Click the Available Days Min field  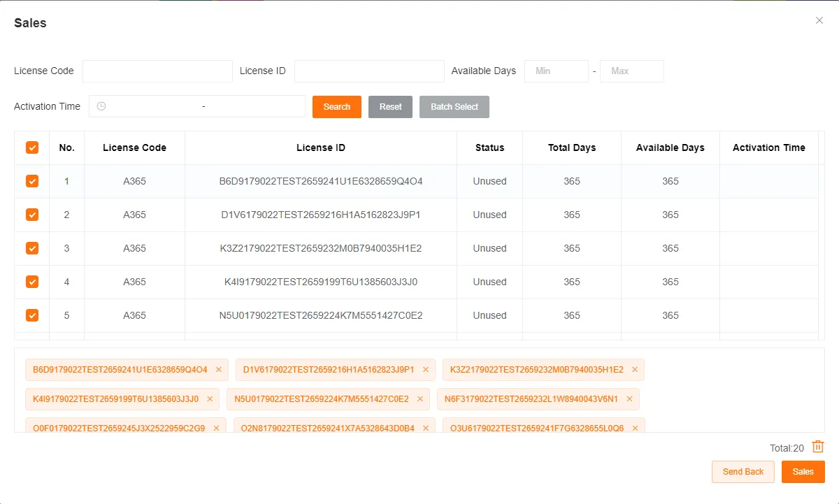556,71
